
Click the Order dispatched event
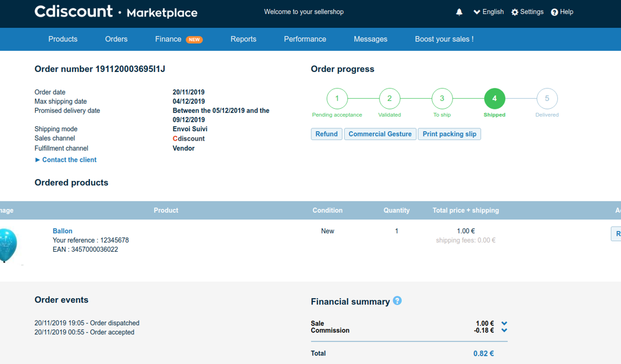point(87,323)
